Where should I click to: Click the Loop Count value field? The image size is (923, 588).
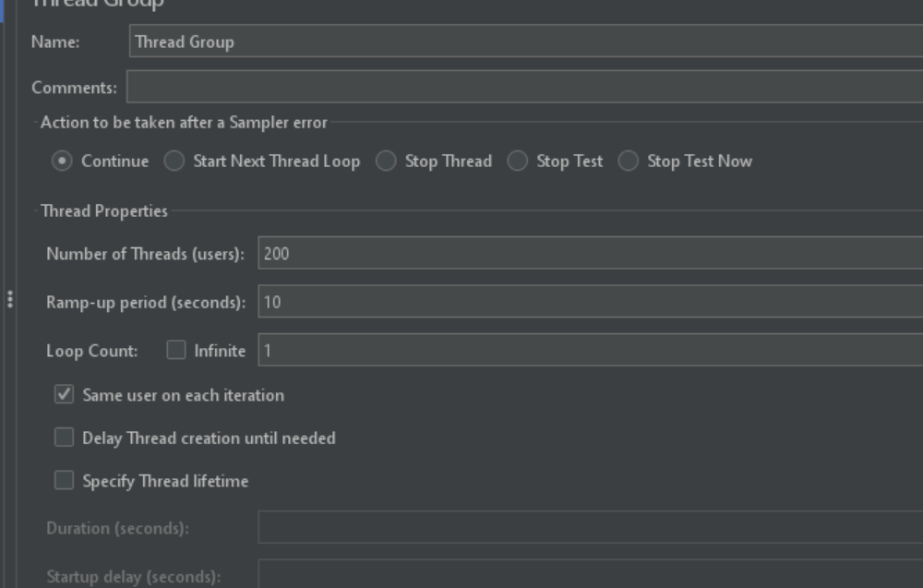(591, 350)
